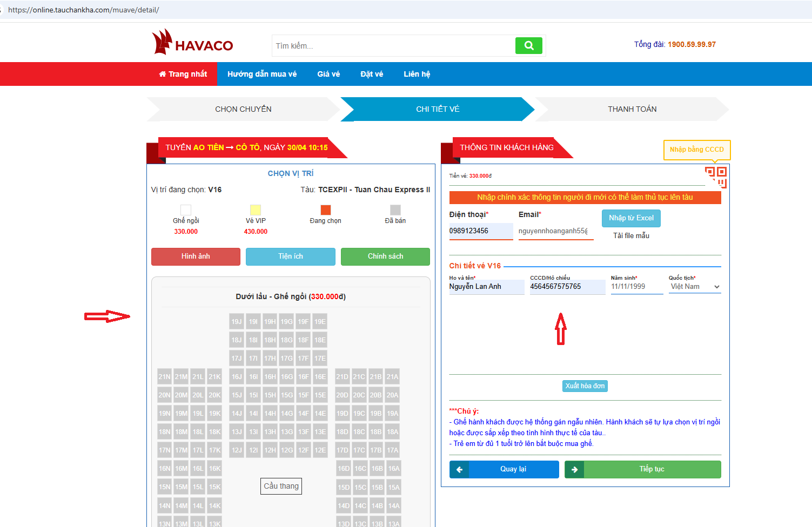Click the Nhập bằng CCCD button
Image resolution: width=812 pixels, height=527 pixels.
coord(696,150)
